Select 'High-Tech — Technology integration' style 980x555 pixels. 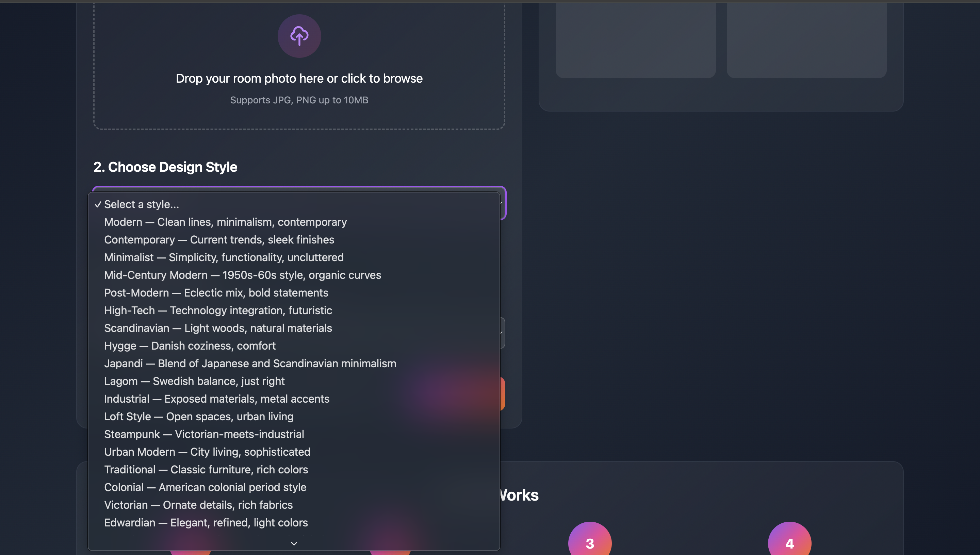[x=218, y=310]
